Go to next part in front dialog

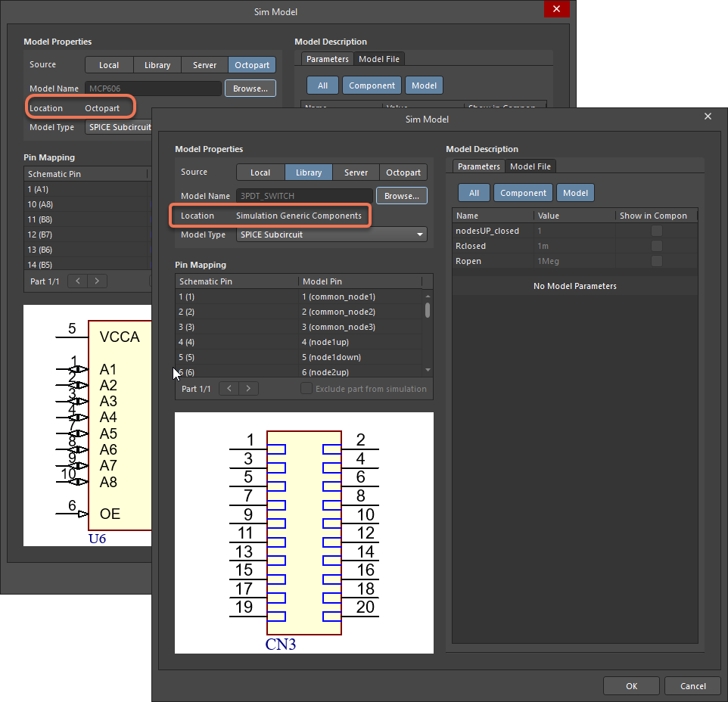(248, 389)
